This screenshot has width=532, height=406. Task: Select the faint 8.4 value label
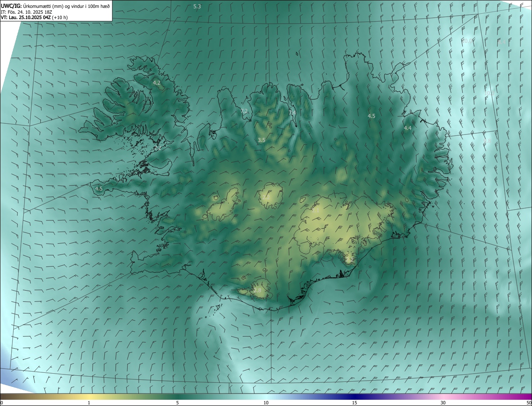click(x=502, y=42)
